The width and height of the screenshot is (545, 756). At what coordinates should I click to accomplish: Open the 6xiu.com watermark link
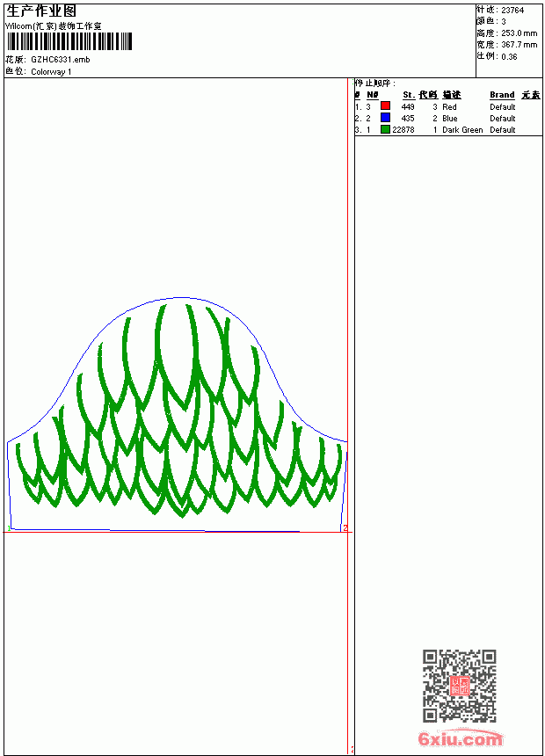[x=460, y=738]
